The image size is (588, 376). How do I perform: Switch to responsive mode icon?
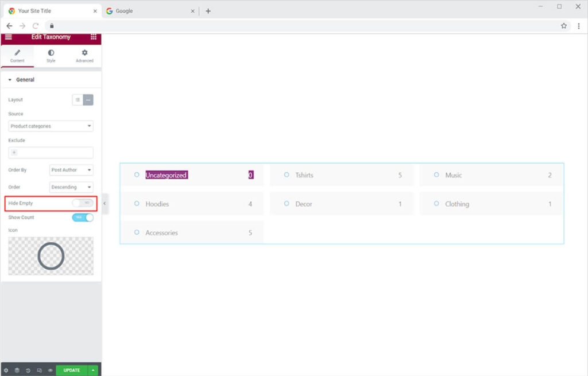coord(39,370)
